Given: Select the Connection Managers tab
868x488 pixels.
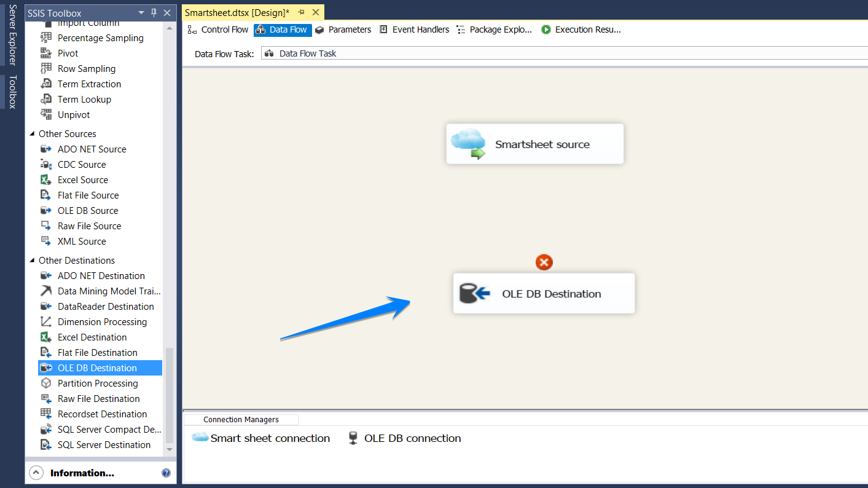Looking at the screenshot, I should (241, 420).
